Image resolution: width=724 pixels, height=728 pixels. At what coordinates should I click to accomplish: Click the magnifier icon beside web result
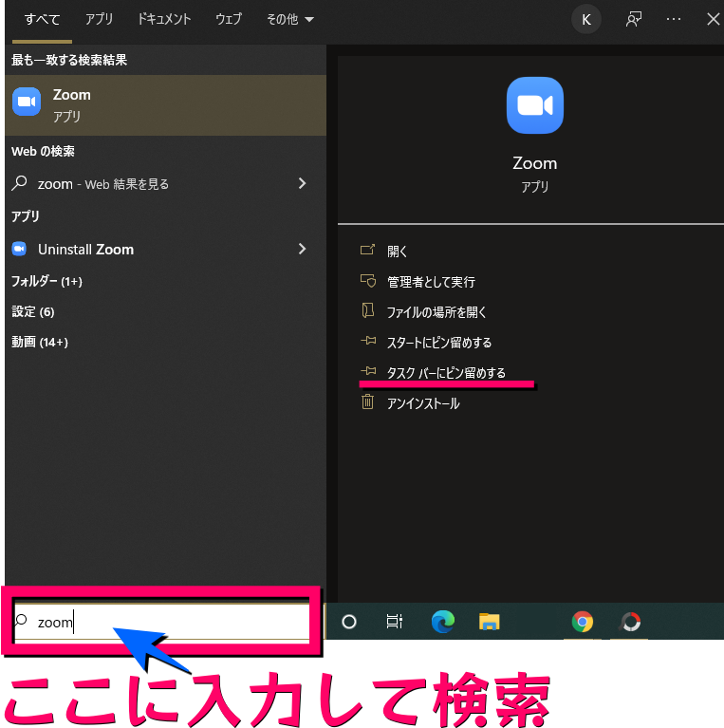tap(19, 183)
